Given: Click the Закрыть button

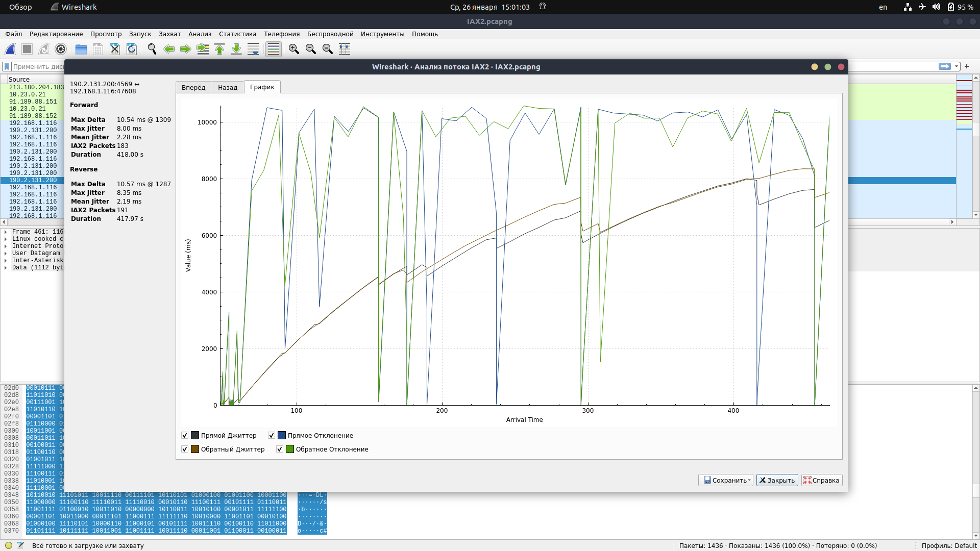Looking at the screenshot, I should [x=777, y=480].
